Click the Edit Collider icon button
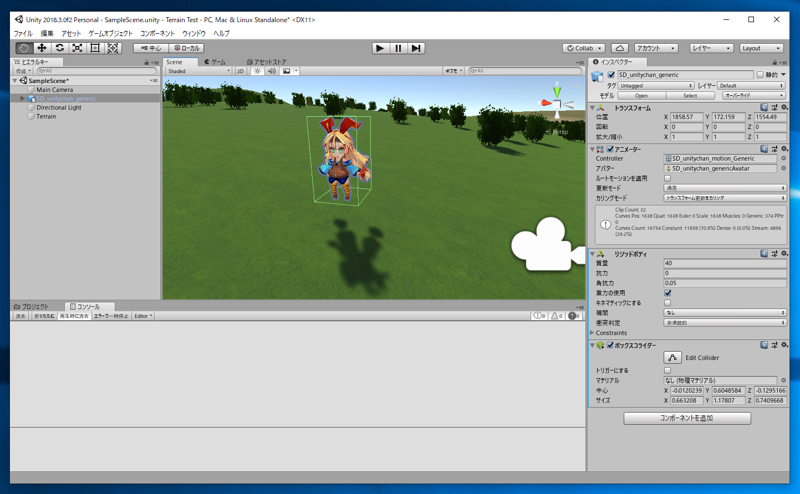The image size is (800, 494). [672, 357]
